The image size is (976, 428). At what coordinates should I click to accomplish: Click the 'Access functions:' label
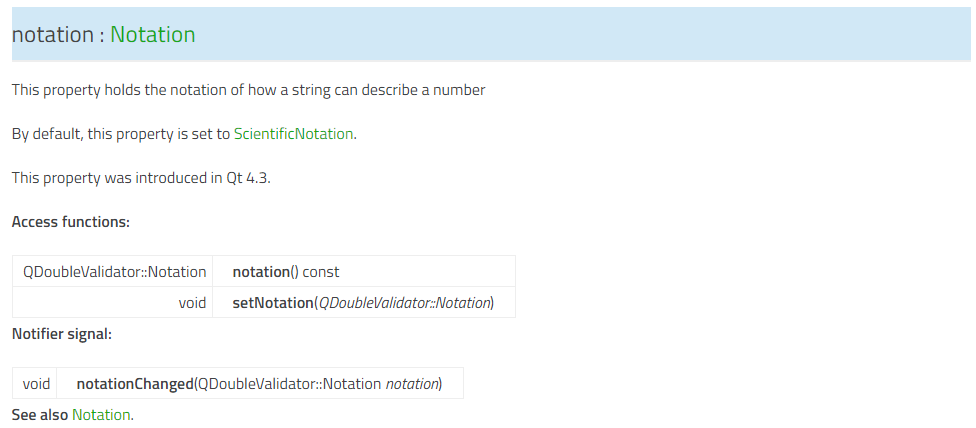tap(70, 222)
